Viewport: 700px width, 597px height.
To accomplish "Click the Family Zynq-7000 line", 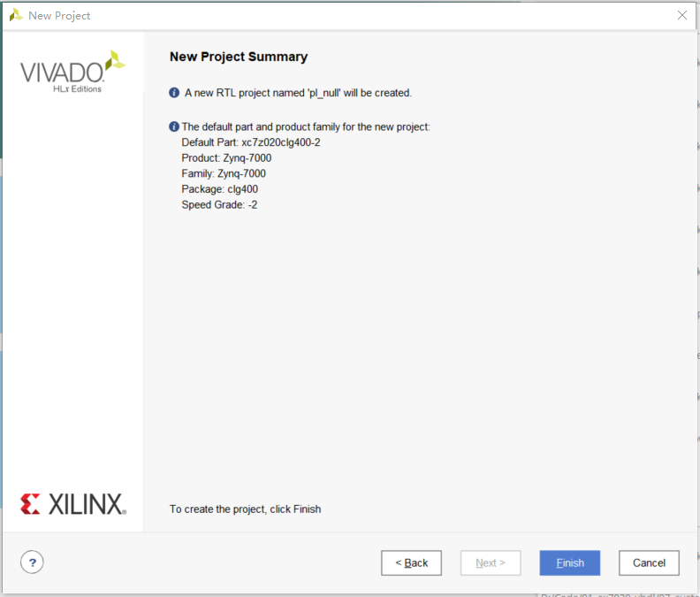I will [x=224, y=174].
